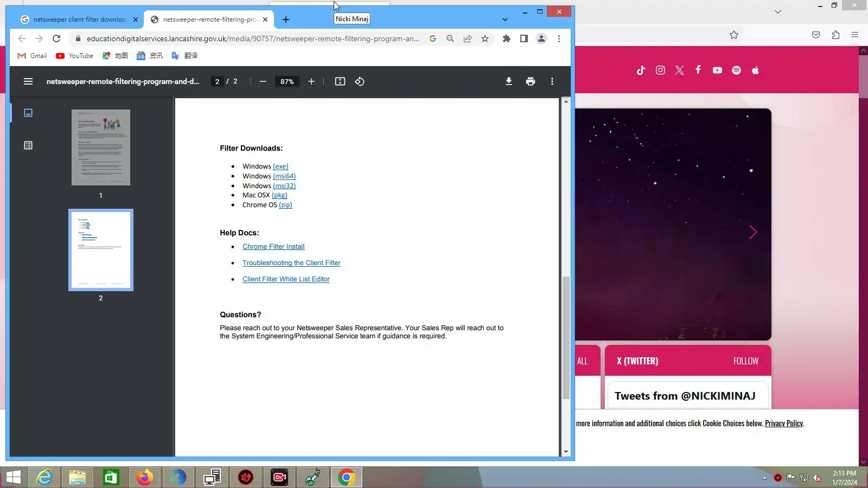Open a new Chrome tab
This screenshot has width=868, height=488.
pos(286,20)
